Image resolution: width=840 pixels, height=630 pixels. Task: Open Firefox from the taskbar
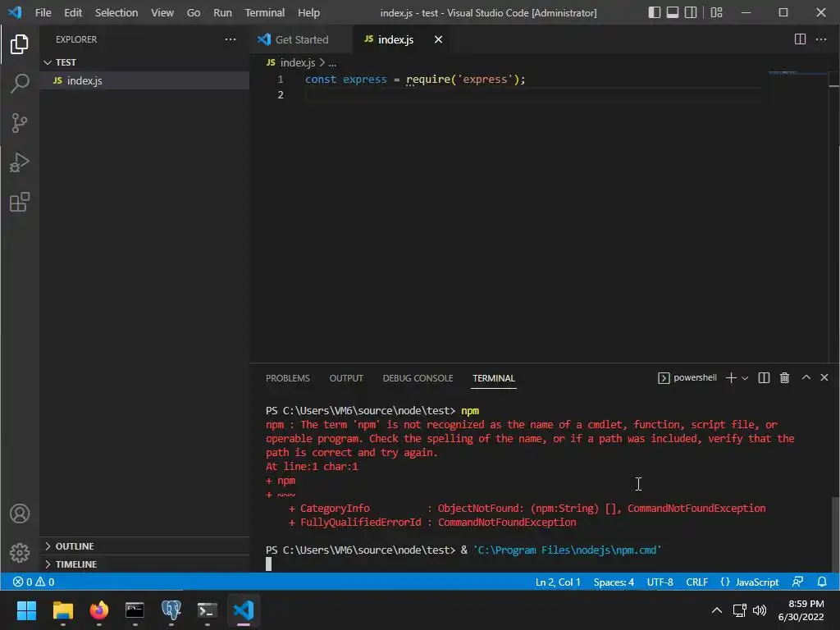coord(98,609)
